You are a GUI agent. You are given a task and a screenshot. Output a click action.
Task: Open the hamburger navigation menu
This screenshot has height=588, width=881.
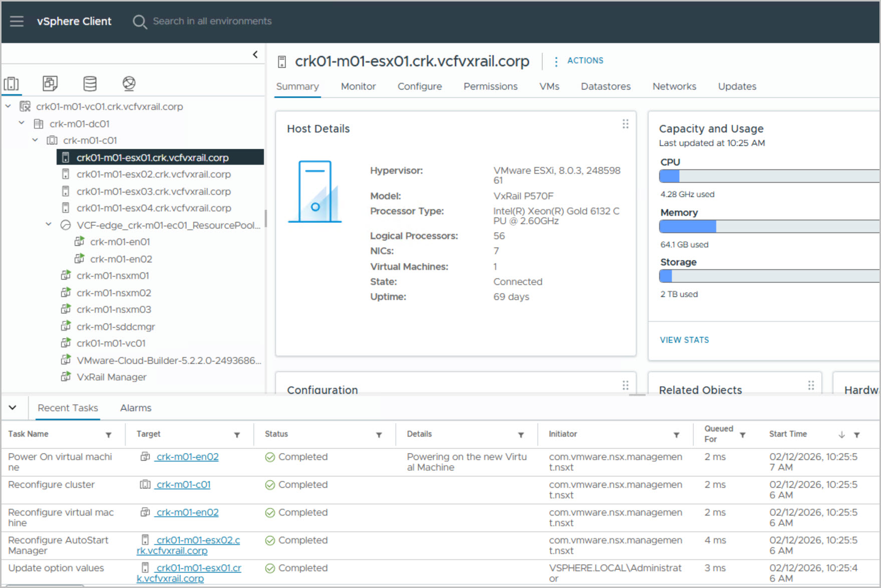(x=17, y=21)
